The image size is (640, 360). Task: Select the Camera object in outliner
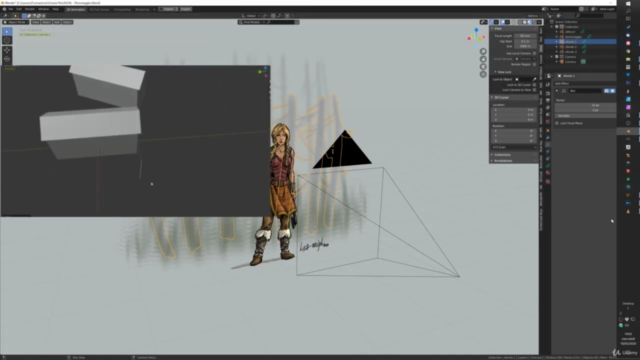coord(570,62)
